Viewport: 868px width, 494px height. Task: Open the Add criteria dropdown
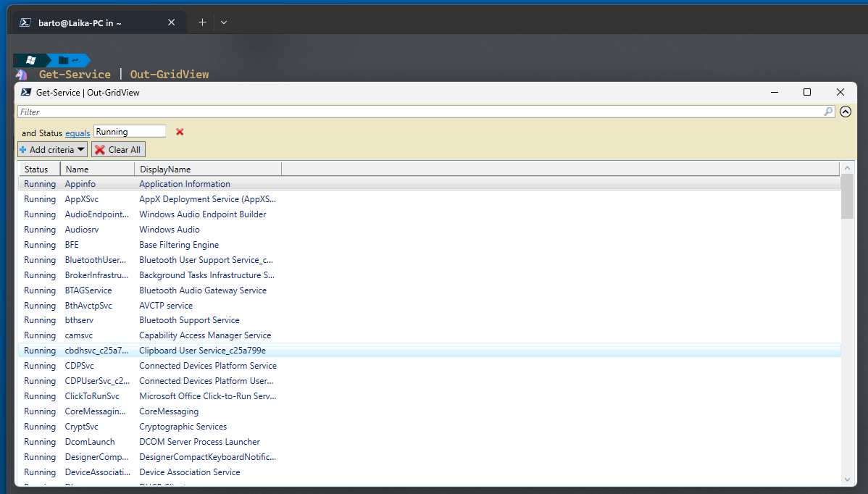click(x=52, y=149)
